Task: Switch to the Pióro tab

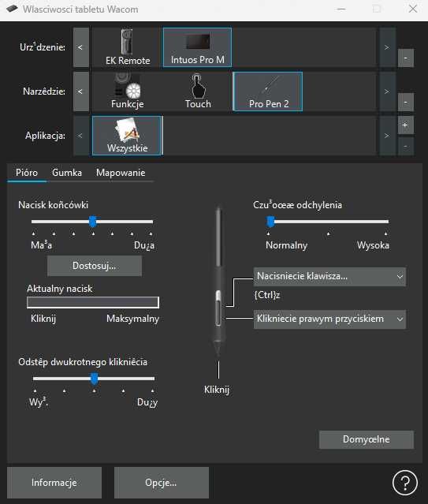Action: click(27, 173)
